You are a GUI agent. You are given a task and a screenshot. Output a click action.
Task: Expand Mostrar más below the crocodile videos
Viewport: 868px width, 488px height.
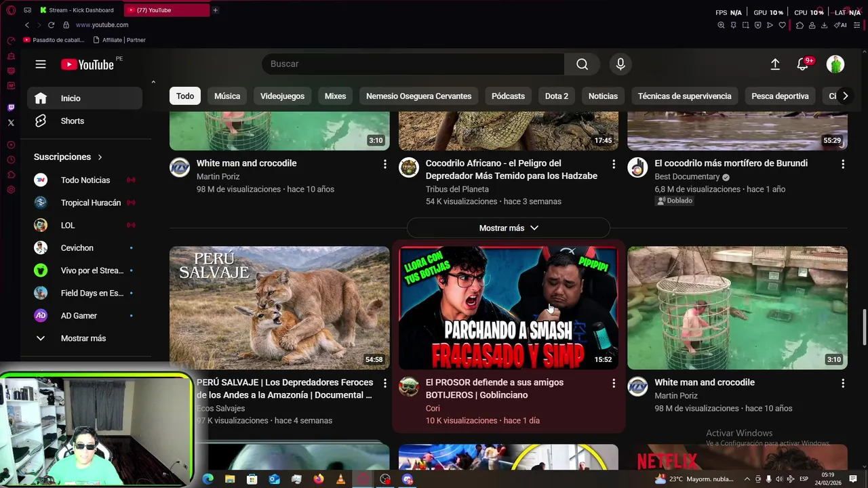coord(509,228)
